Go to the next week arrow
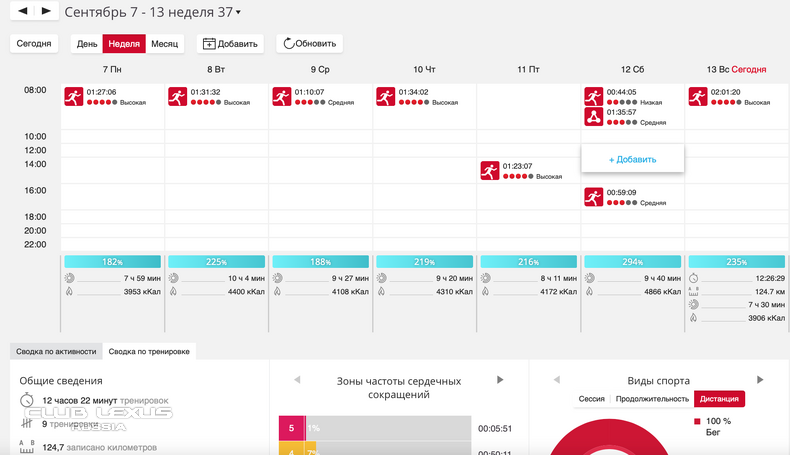 coord(46,11)
